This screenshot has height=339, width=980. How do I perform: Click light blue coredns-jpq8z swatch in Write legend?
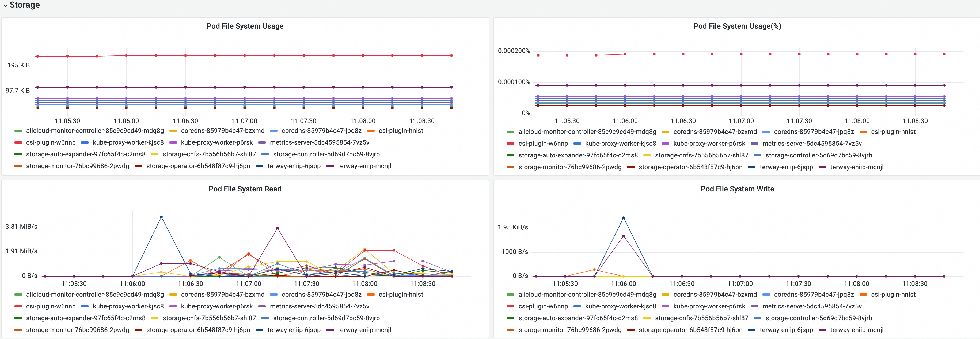click(x=766, y=295)
